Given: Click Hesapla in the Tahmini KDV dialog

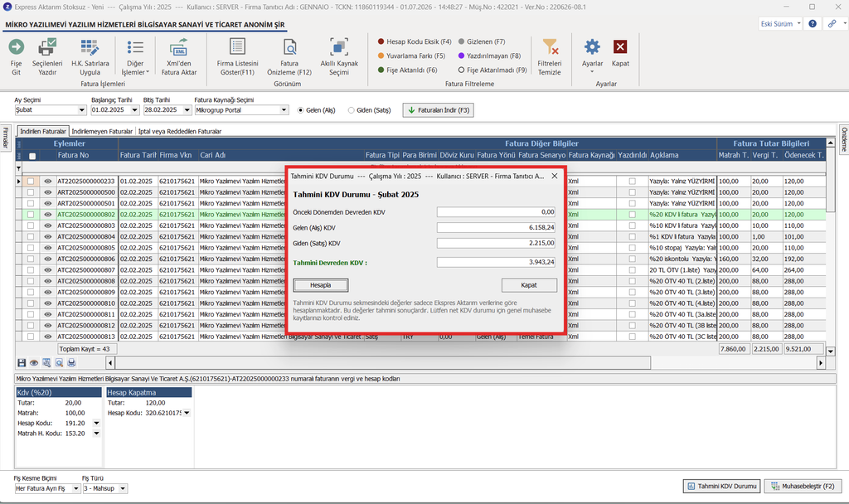Looking at the screenshot, I should [321, 285].
